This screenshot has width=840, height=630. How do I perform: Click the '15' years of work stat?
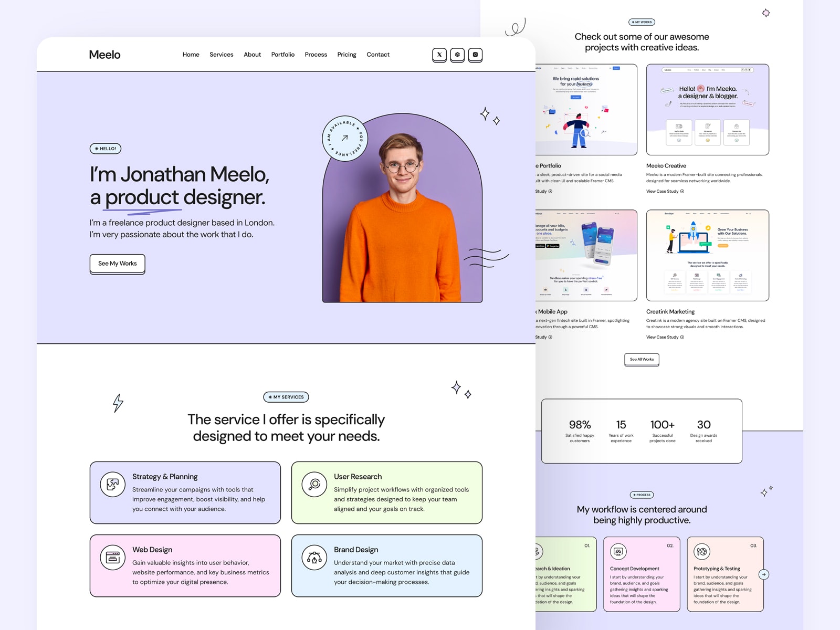[621, 425]
